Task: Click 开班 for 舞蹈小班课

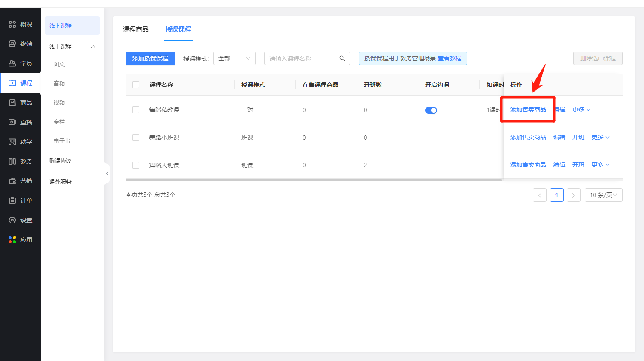Action: [x=578, y=137]
